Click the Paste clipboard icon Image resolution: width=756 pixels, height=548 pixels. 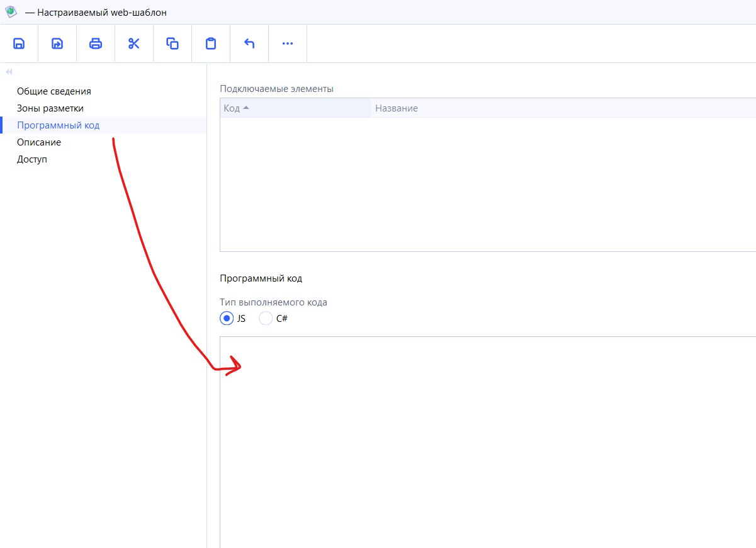[211, 43]
